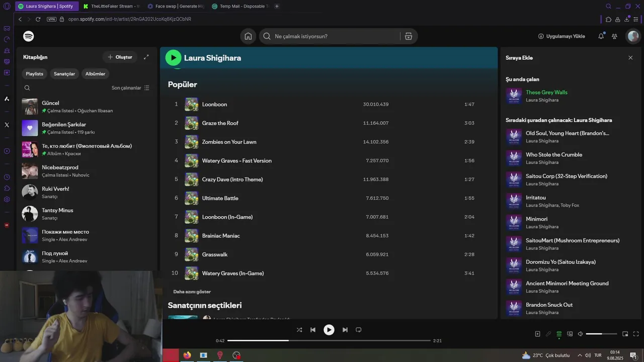
Task: Select the Grasswalk track
Action: (x=329, y=254)
